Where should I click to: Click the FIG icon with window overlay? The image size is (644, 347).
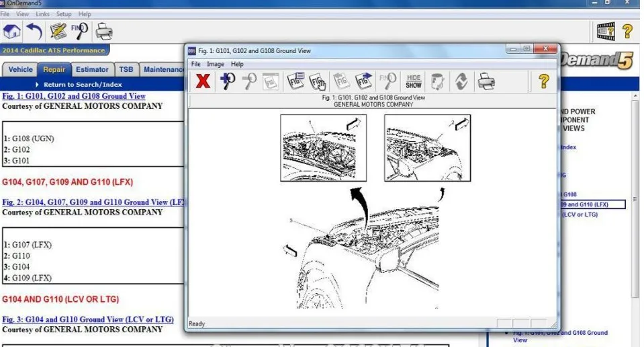(295, 81)
